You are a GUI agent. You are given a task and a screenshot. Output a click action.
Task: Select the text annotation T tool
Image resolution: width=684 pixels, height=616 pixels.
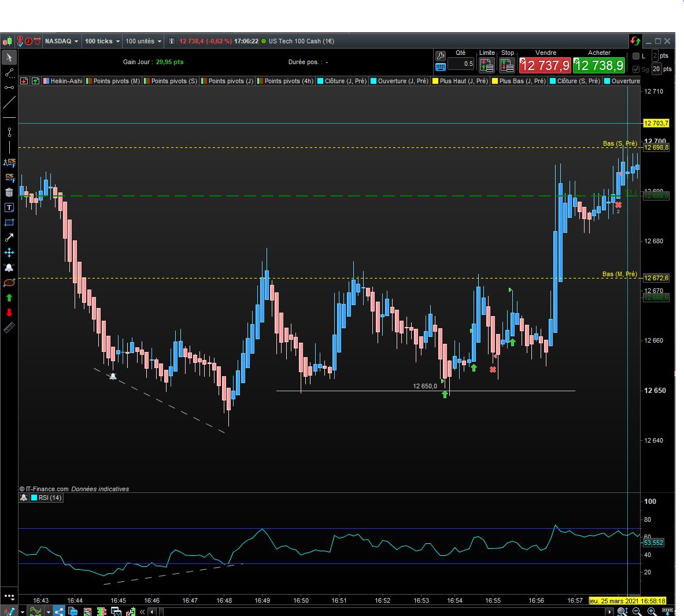coord(9,207)
